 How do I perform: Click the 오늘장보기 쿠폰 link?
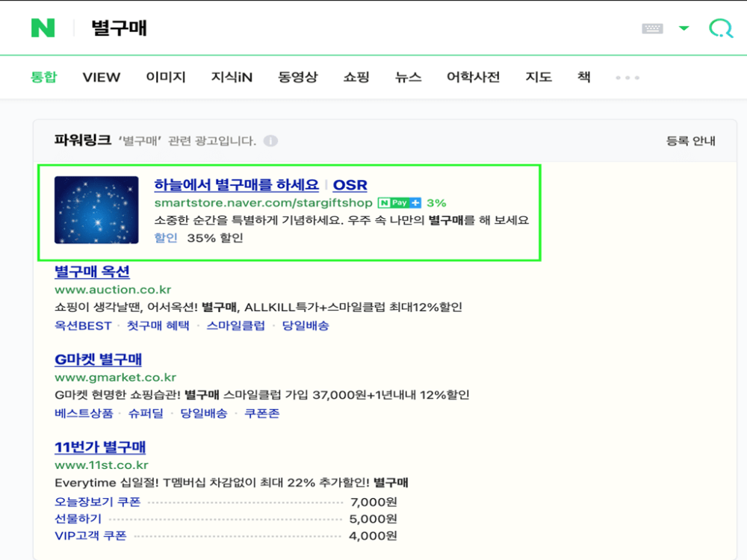click(x=98, y=502)
